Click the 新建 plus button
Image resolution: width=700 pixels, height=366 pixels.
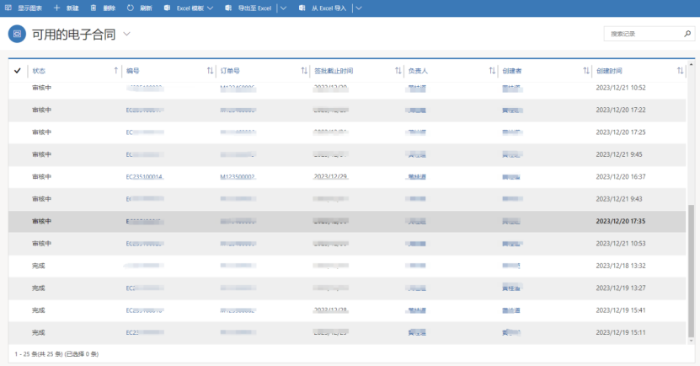[66, 8]
